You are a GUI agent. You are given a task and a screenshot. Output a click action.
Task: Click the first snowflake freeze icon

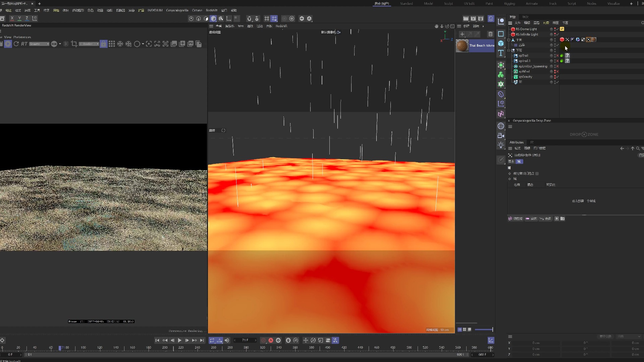click(120, 44)
